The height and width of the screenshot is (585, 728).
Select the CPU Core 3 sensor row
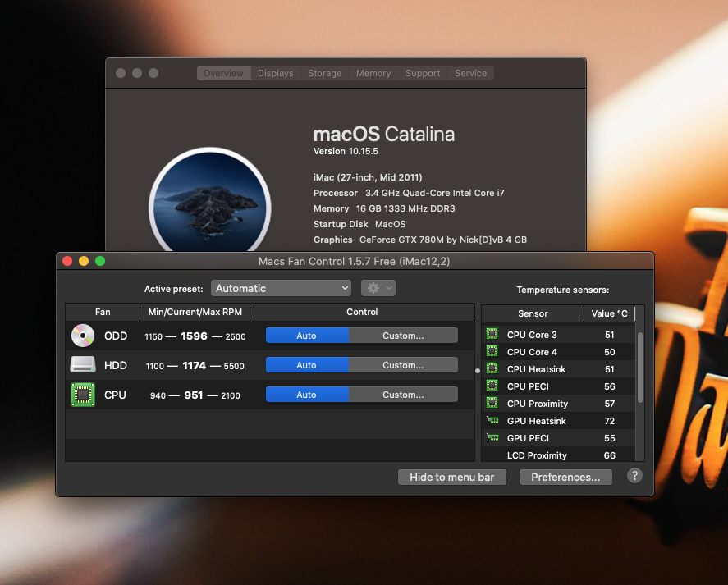pyautogui.click(x=559, y=334)
